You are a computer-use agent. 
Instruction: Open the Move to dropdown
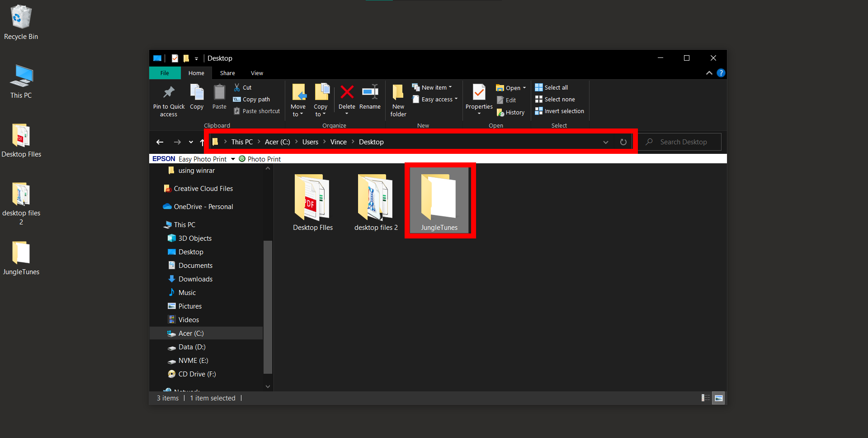tap(298, 100)
